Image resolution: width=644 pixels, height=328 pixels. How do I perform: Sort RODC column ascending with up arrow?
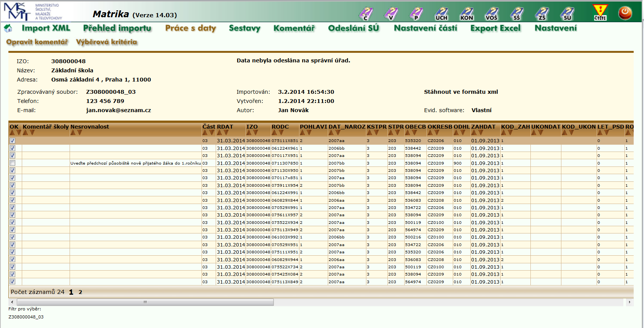tap(274, 132)
